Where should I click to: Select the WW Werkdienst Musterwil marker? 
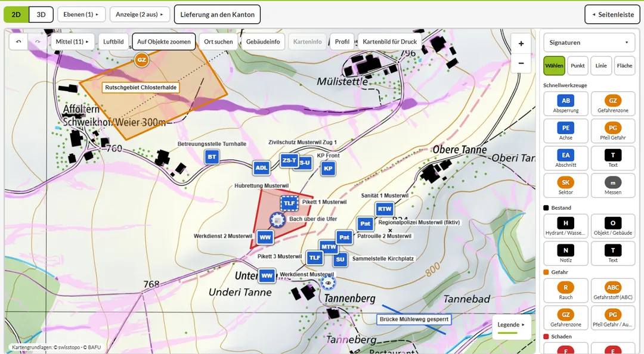[267, 276]
